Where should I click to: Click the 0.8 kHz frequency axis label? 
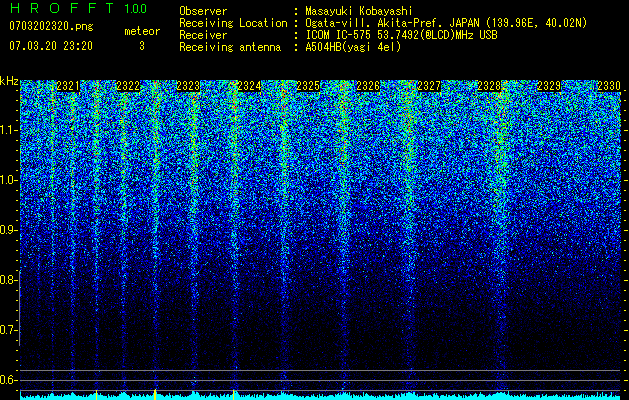pyautogui.click(x=8, y=280)
